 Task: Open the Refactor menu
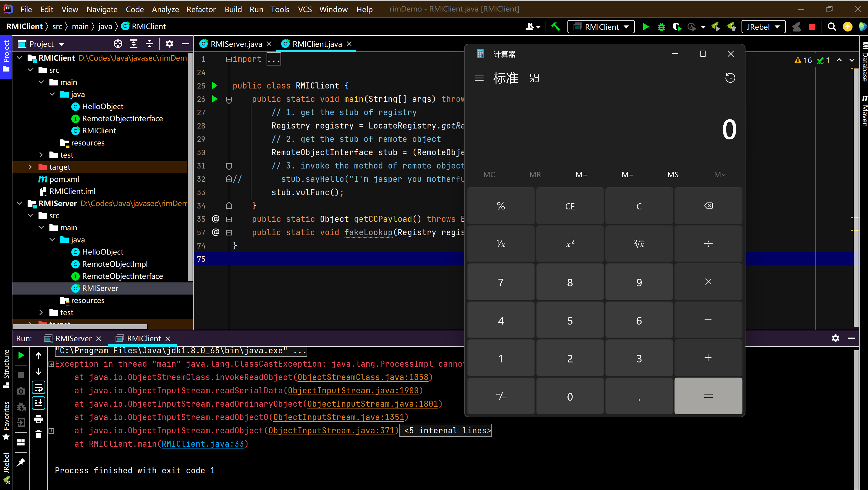pyautogui.click(x=201, y=9)
